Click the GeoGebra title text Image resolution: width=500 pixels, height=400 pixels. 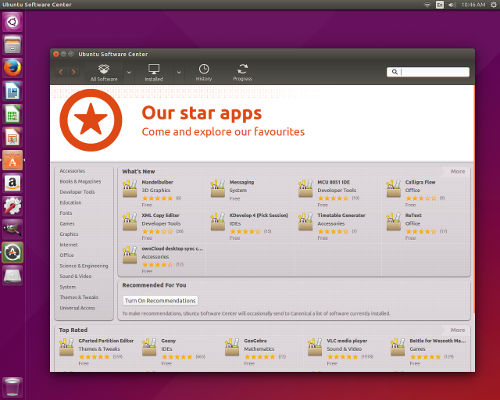[255, 341]
